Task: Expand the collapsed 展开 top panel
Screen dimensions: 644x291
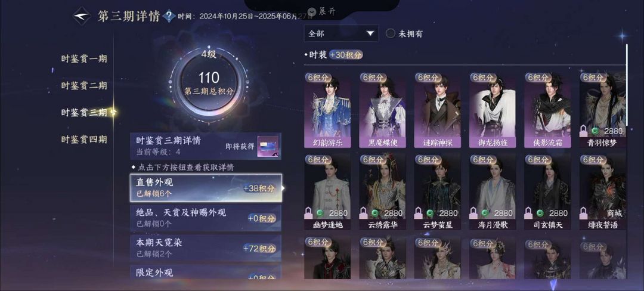Action: [x=321, y=11]
